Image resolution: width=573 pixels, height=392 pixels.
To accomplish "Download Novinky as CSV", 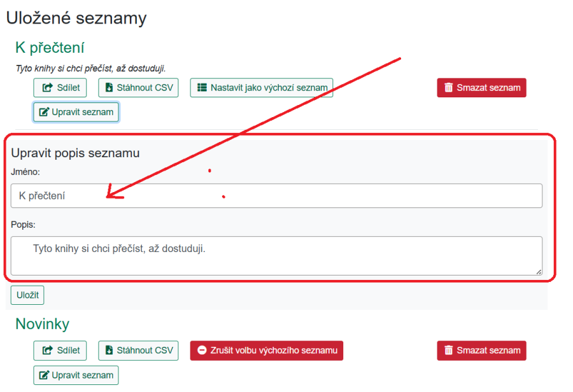I will click(138, 350).
